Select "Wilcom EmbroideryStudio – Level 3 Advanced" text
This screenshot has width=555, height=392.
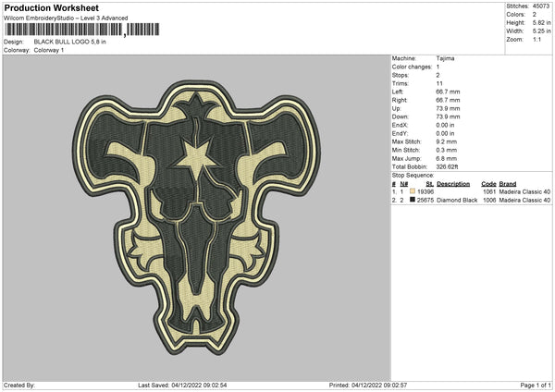[x=66, y=18]
